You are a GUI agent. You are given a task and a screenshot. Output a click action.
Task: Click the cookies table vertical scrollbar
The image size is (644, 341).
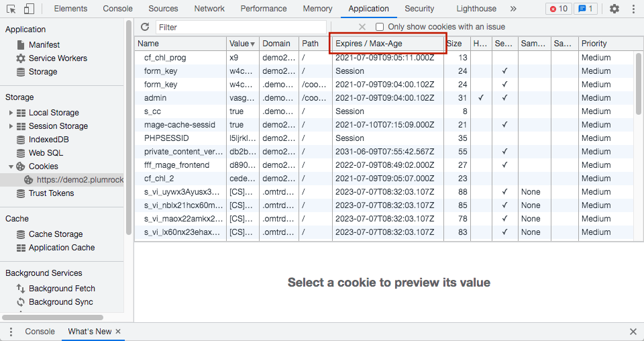[x=639, y=84]
